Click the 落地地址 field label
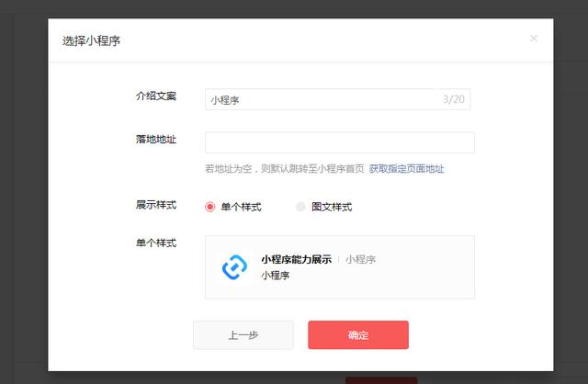 click(156, 139)
